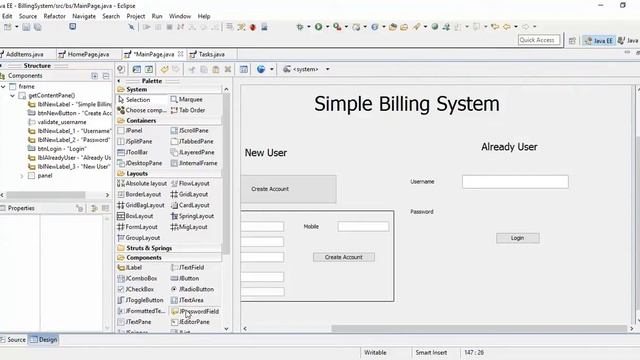Screen dimensions: 640x360
Task: Select the JRadioButton palette component
Action: point(192,289)
